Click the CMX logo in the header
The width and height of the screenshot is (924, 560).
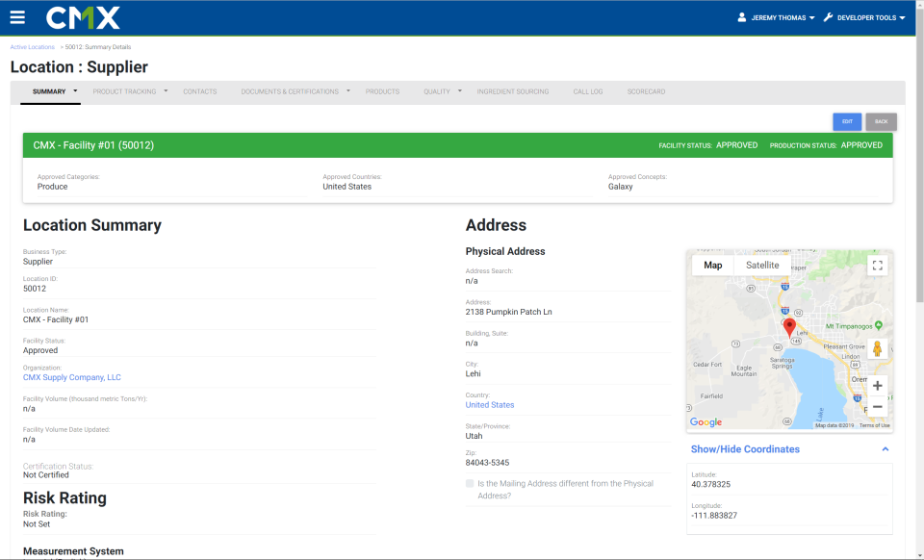pos(83,16)
